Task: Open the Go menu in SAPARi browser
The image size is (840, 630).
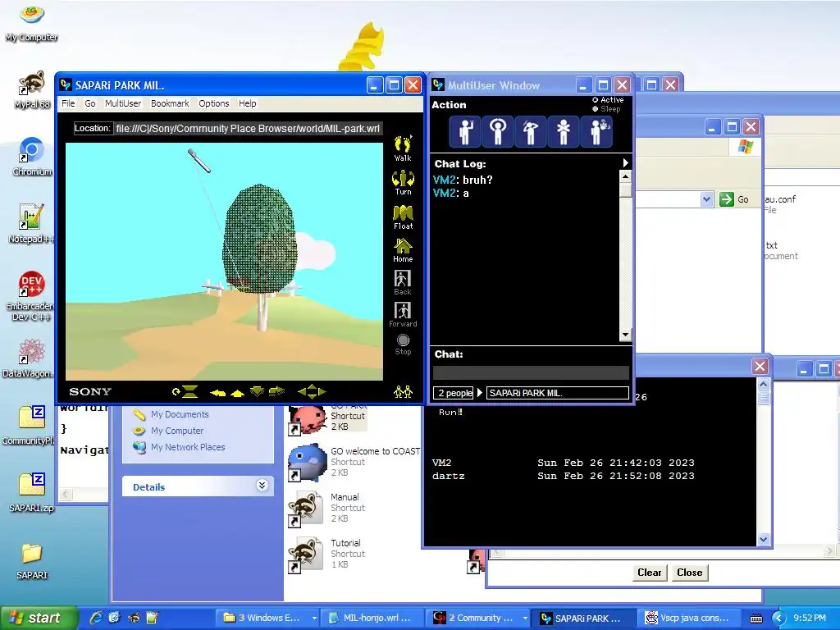Action: pyautogui.click(x=90, y=103)
